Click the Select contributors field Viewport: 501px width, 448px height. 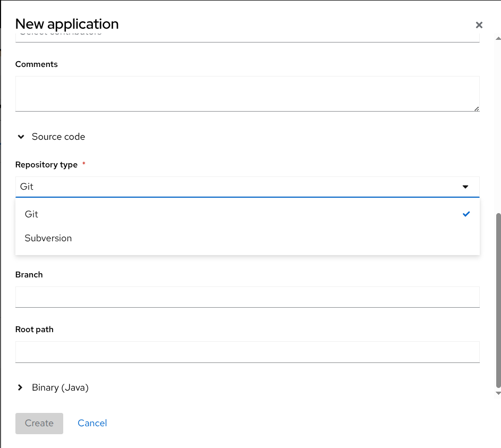pyautogui.click(x=247, y=35)
